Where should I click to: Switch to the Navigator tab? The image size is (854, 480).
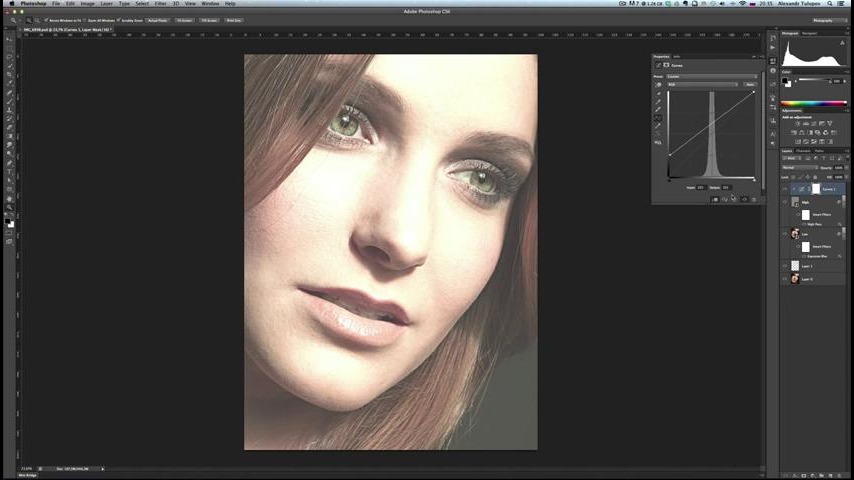[809, 33]
